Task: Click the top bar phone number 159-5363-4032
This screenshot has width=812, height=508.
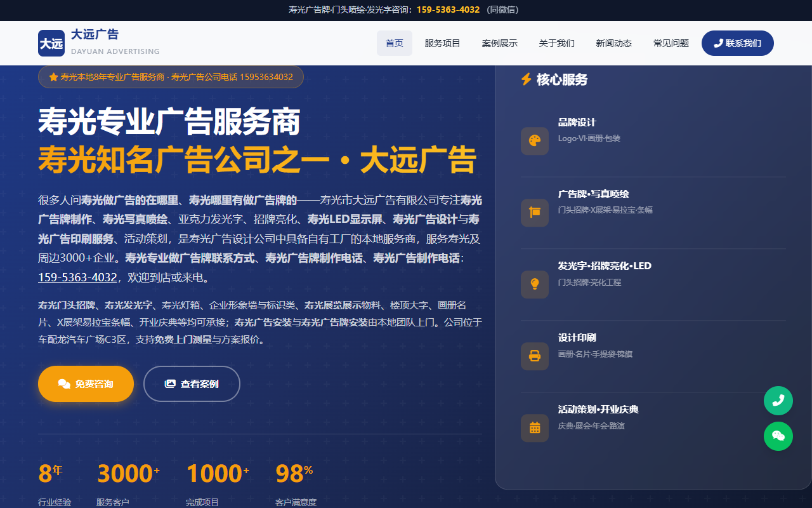Action: (x=448, y=10)
